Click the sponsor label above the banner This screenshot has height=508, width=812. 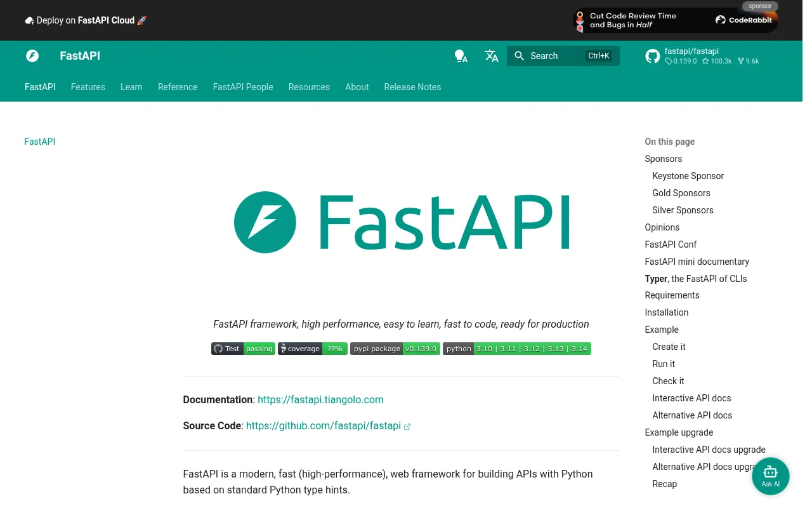(760, 6)
